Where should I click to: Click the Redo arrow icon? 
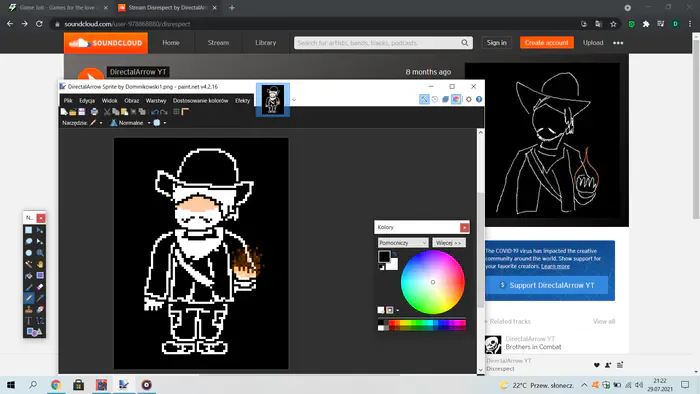coord(163,112)
